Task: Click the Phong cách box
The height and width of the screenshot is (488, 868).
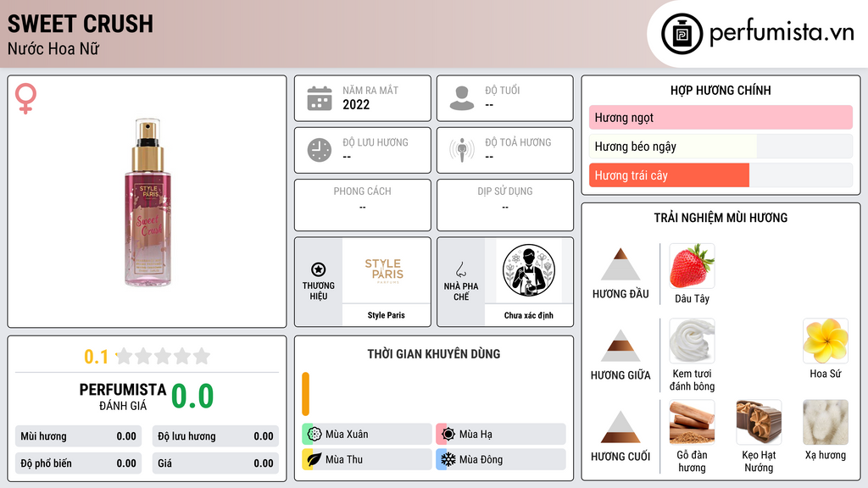Action: [363, 205]
